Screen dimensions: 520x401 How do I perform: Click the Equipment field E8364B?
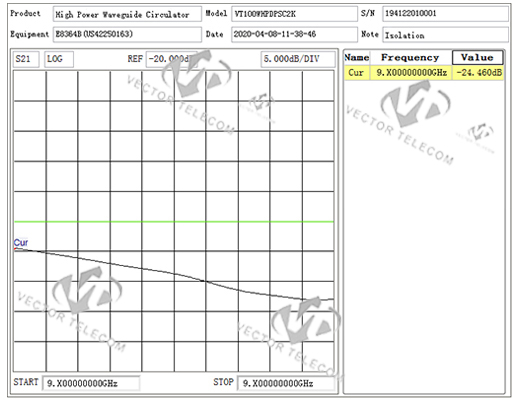127,34
